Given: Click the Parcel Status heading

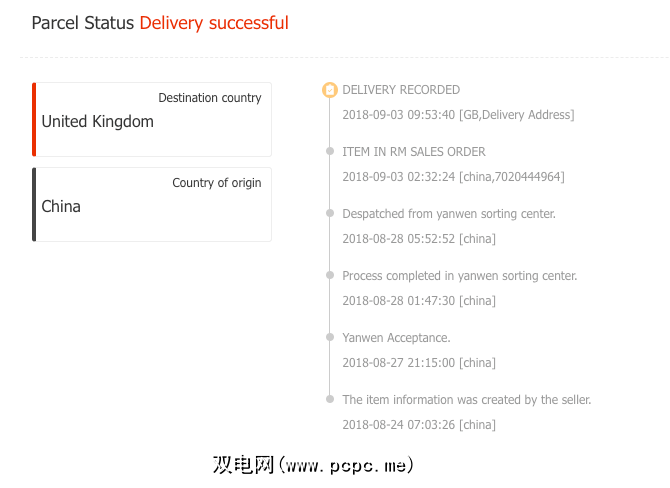Looking at the screenshot, I should (82, 23).
